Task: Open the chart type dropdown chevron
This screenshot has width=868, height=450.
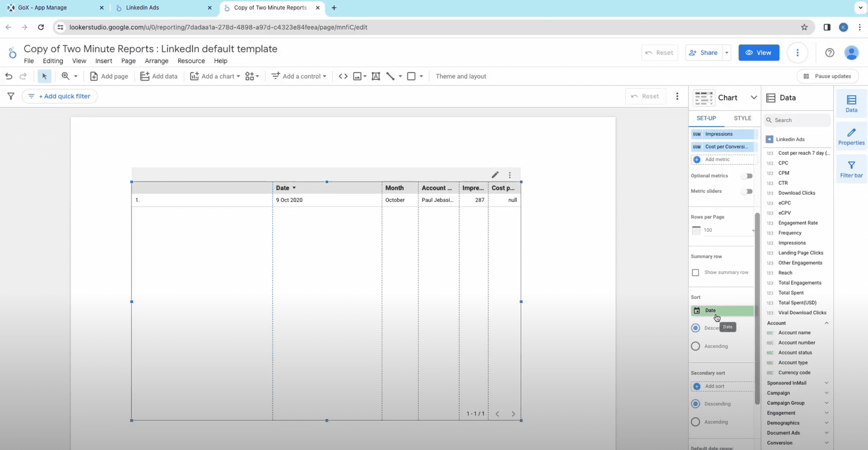Action: (x=754, y=98)
